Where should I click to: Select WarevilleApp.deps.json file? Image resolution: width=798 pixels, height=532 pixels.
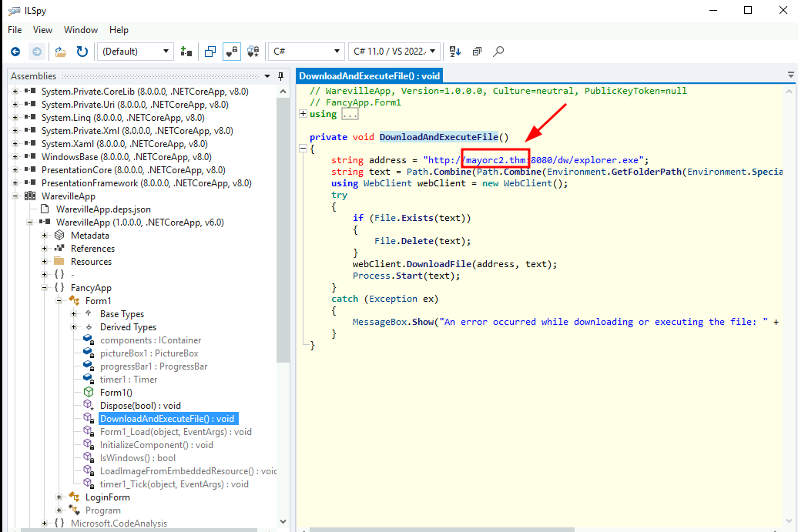pyautogui.click(x=103, y=209)
